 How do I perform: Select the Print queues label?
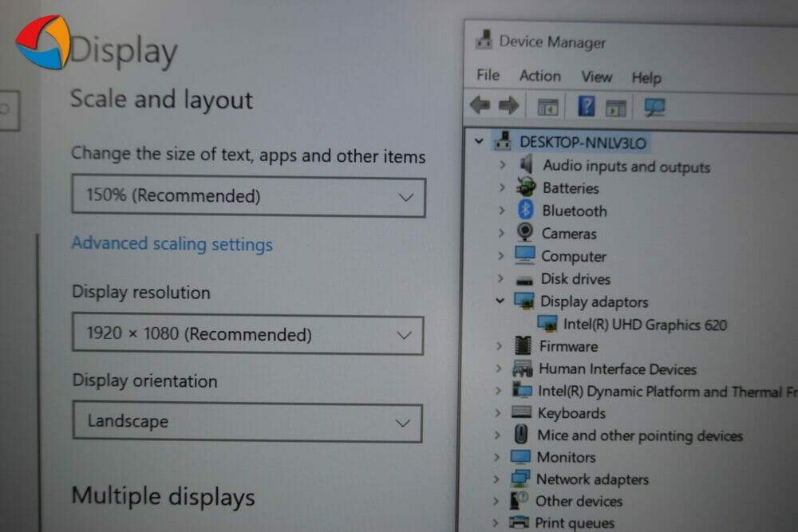pyautogui.click(x=575, y=523)
